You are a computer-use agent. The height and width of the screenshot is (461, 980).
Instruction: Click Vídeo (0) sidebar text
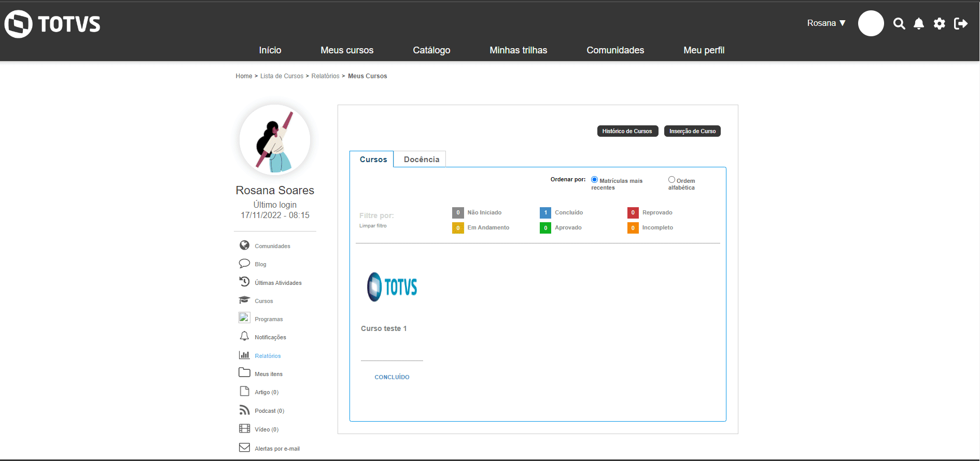point(267,429)
